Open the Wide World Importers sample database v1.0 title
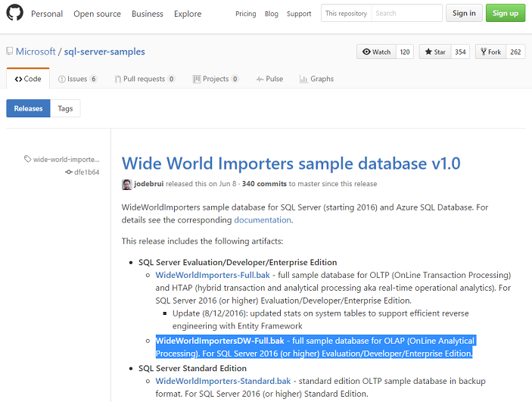The image size is (532, 402). coord(291,164)
